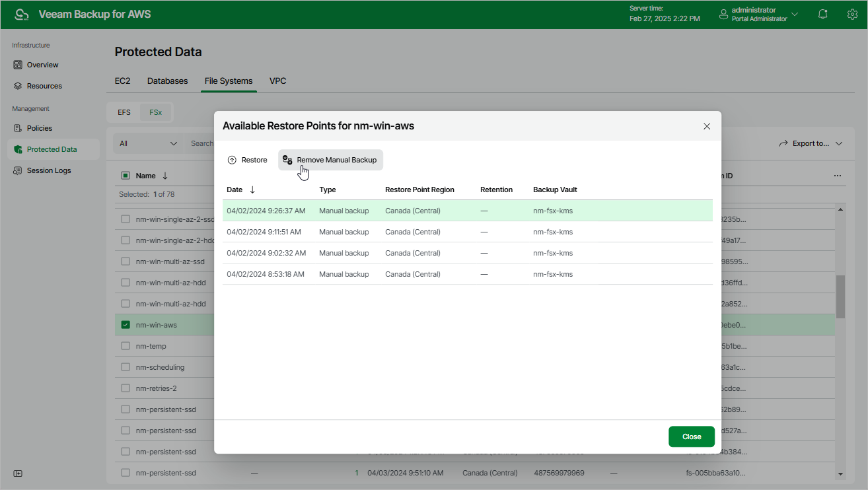This screenshot has width=868, height=490.
Task: Open the administrator account menu
Action: [x=756, y=13]
